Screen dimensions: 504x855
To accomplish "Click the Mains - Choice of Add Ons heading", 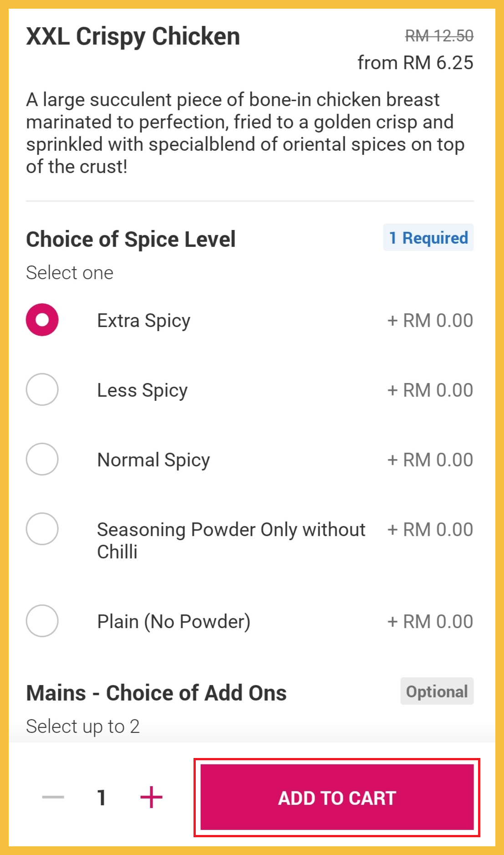I will coord(156,693).
